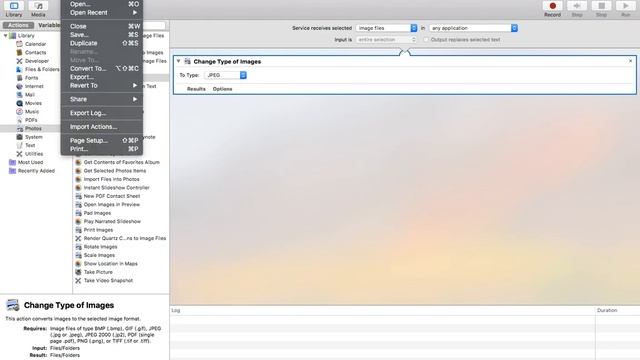Expand the Open Recent submenu
640x360 pixels.
[102, 13]
